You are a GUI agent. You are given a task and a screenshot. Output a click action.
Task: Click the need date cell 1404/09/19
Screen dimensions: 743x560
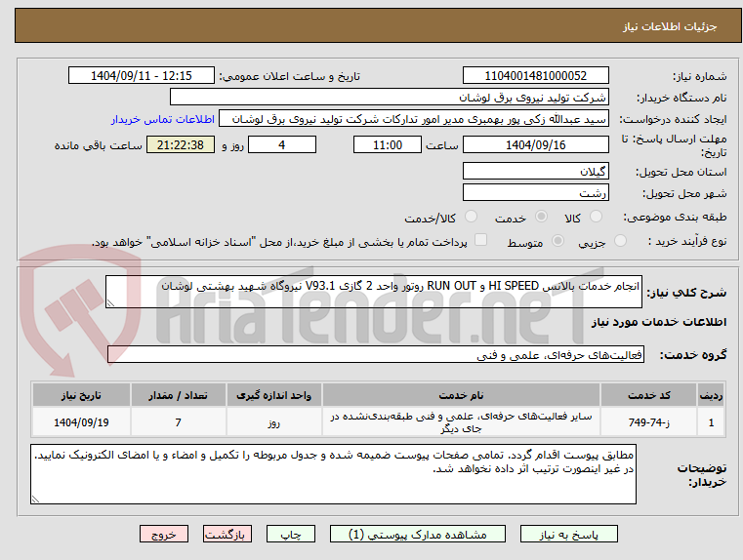click(x=81, y=422)
